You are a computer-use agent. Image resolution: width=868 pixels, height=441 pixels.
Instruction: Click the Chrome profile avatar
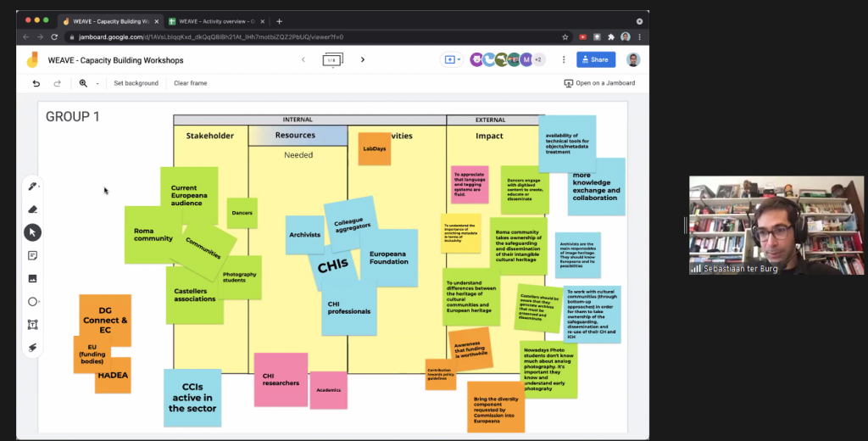[626, 37]
